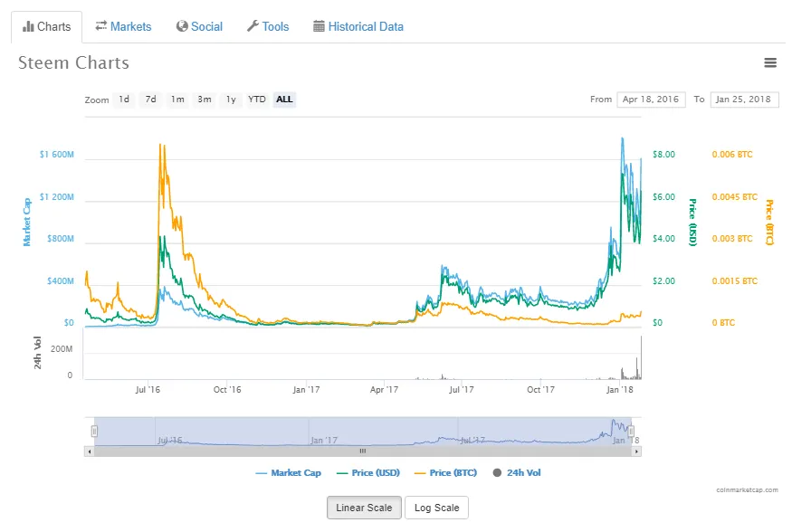The height and width of the screenshot is (532, 792).
Task: Click the coinmarketcap.com credit link
Action: [747, 489]
